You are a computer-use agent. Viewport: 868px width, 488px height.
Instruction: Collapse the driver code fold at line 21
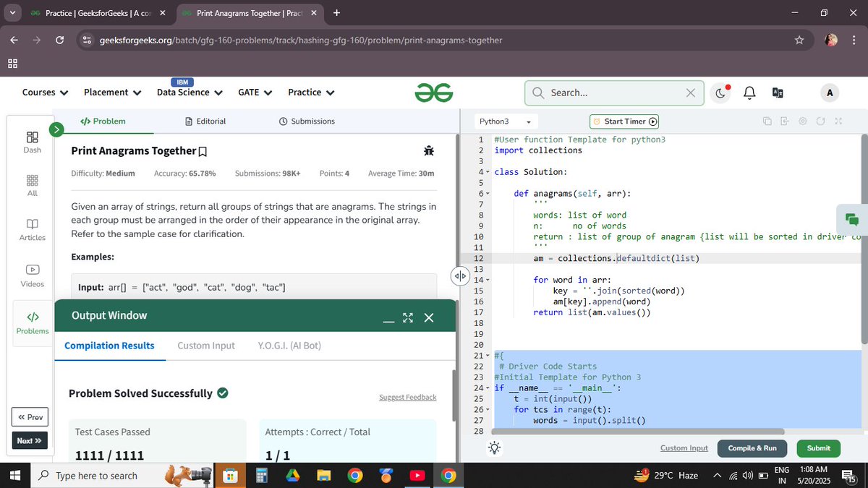pyautogui.click(x=489, y=356)
